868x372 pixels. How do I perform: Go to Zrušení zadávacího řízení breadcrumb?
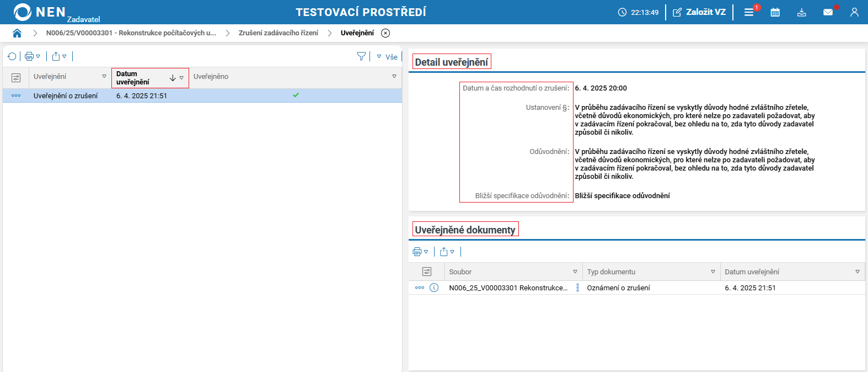278,33
